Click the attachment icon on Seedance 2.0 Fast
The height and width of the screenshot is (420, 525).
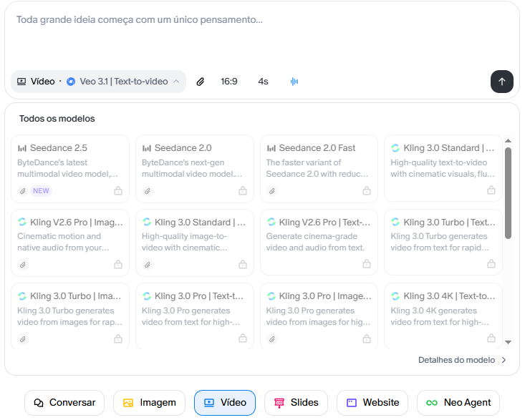[x=272, y=191]
